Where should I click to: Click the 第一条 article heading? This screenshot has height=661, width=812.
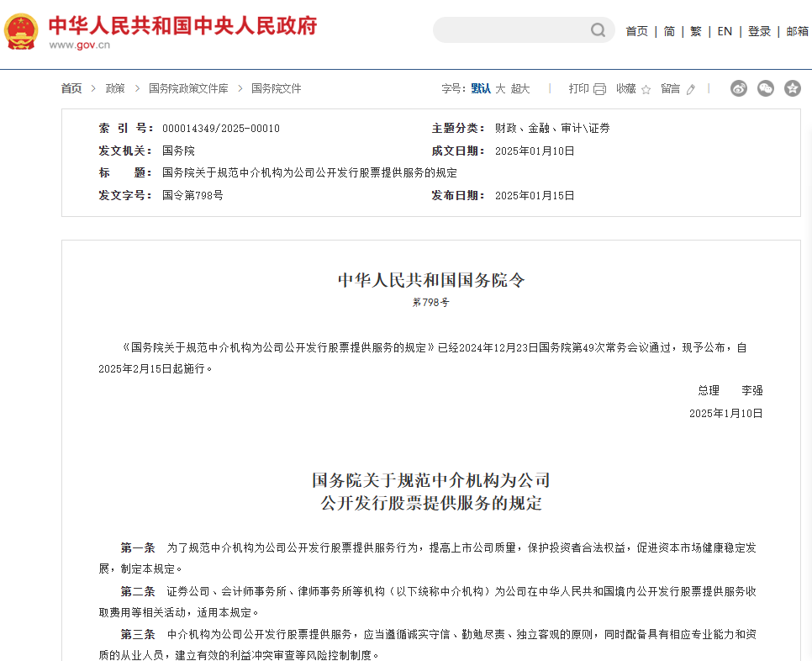[138, 547]
